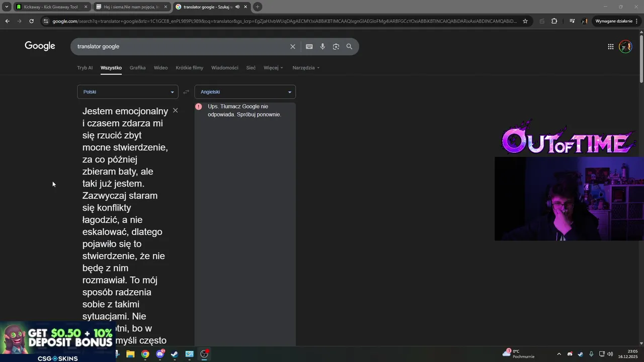Clear the Polish source text
Viewport: 644px width, 362px height.
tap(175, 110)
